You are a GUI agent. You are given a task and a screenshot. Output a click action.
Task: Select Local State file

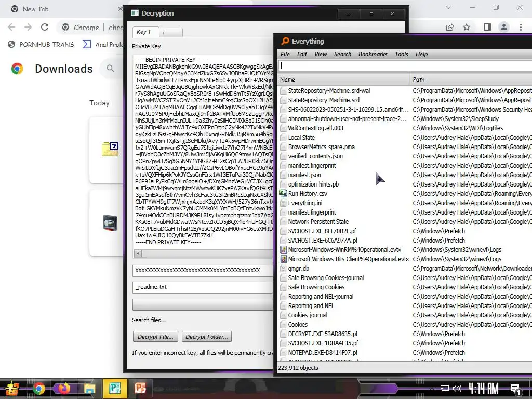301,137
